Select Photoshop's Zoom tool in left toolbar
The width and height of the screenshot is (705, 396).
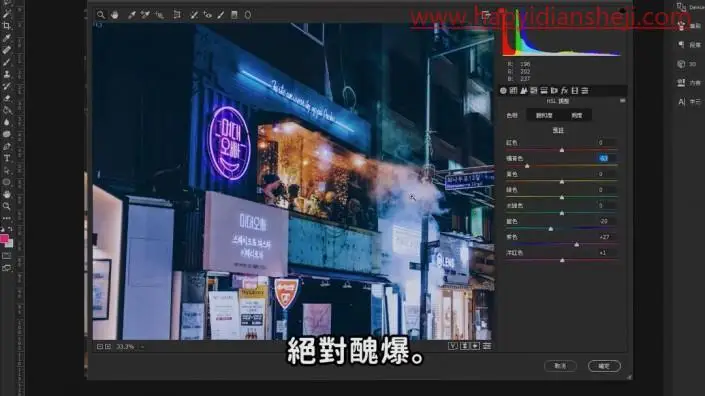(x=7, y=206)
